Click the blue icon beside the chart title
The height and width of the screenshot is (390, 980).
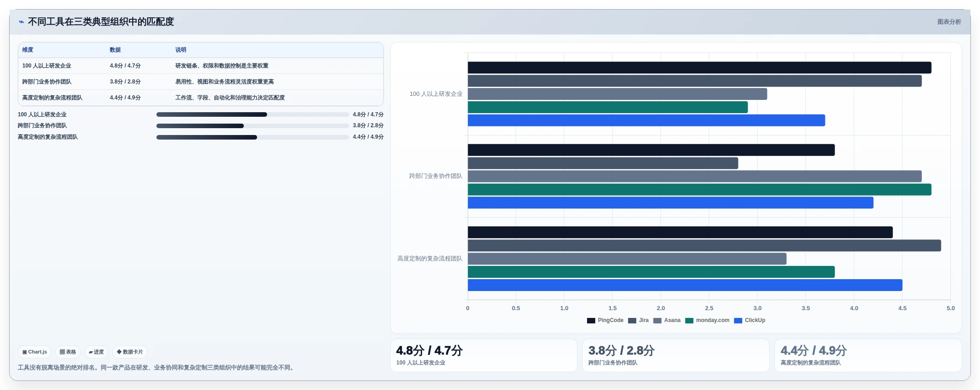[21, 22]
